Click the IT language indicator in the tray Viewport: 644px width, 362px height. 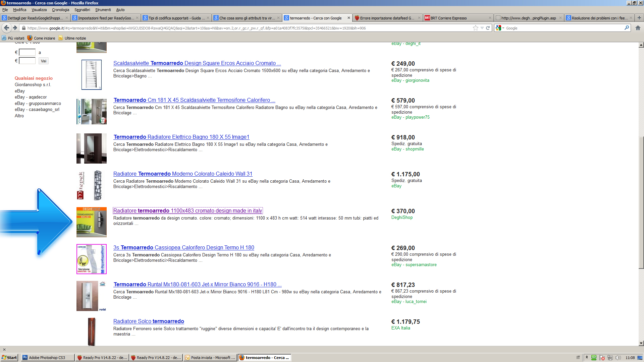coord(578,358)
